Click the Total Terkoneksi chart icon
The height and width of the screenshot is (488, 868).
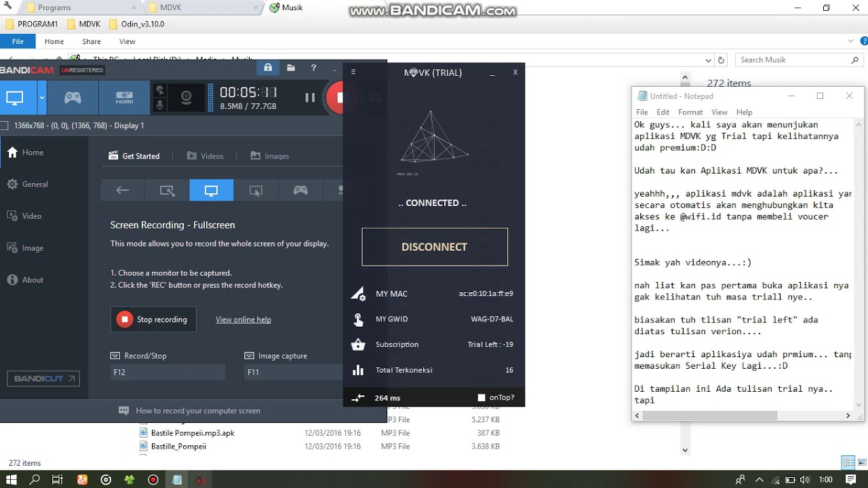pyautogui.click(x=357, y=370)
